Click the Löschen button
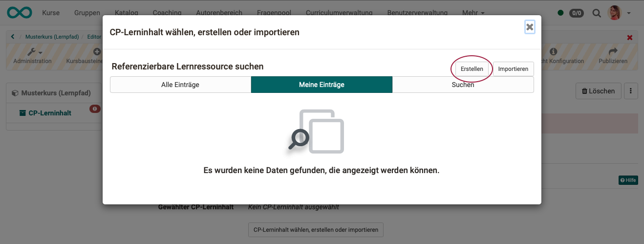The width and height of the screenshot is (644, 244). [x=599, y=91]
